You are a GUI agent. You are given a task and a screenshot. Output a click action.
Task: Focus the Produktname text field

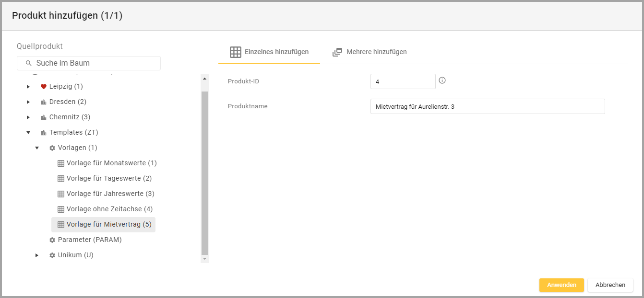[x=487, y=106]
